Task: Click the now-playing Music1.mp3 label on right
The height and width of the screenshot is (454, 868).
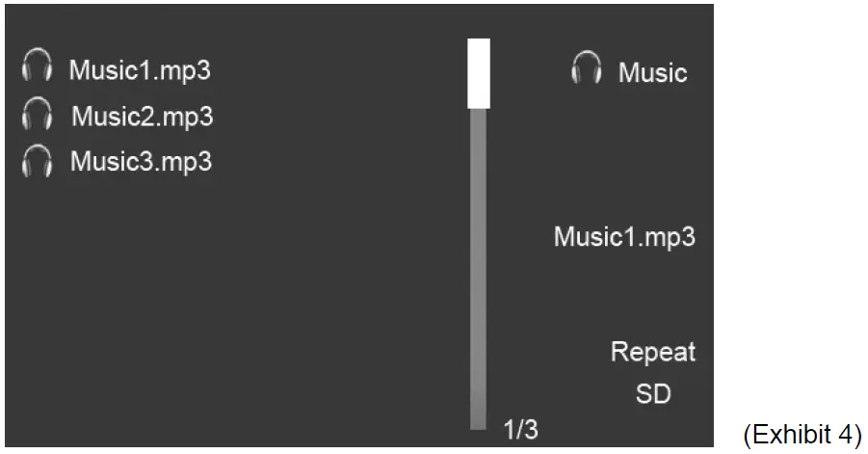Action: [623, 237]
